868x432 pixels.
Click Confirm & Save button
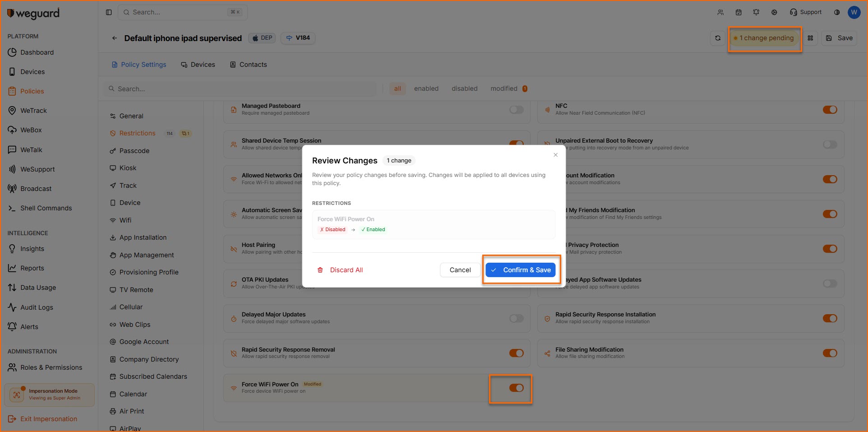(x=521, y=270)
